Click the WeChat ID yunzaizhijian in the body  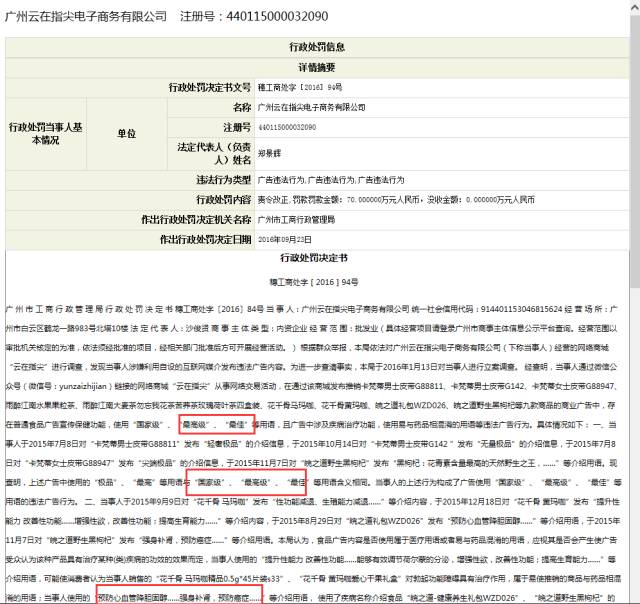point(82,386)
